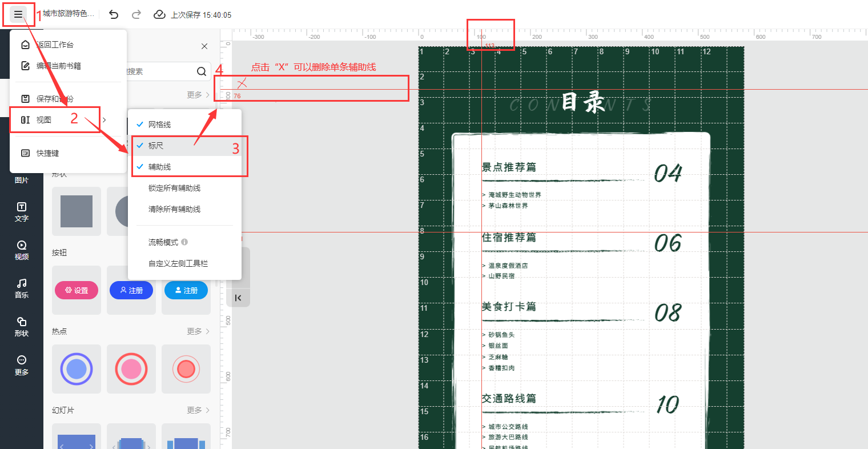Screen dimensions: 868x449
Task: Click the search magnifier icon
Action: (202, 71)
